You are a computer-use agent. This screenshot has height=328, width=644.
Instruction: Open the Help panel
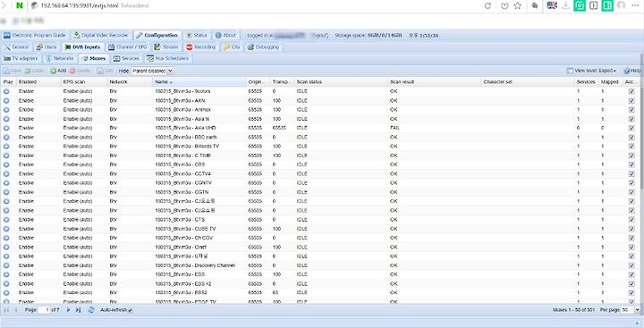coord(632,71)
